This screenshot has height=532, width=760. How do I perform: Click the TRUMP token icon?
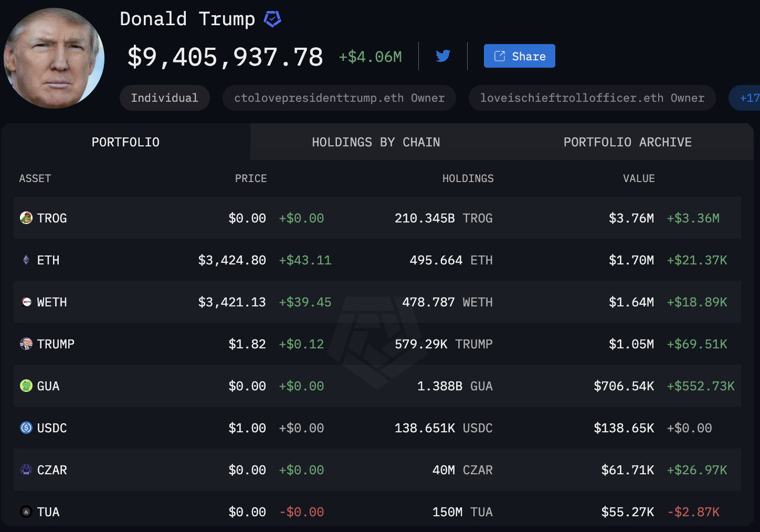tap(26, 344)
